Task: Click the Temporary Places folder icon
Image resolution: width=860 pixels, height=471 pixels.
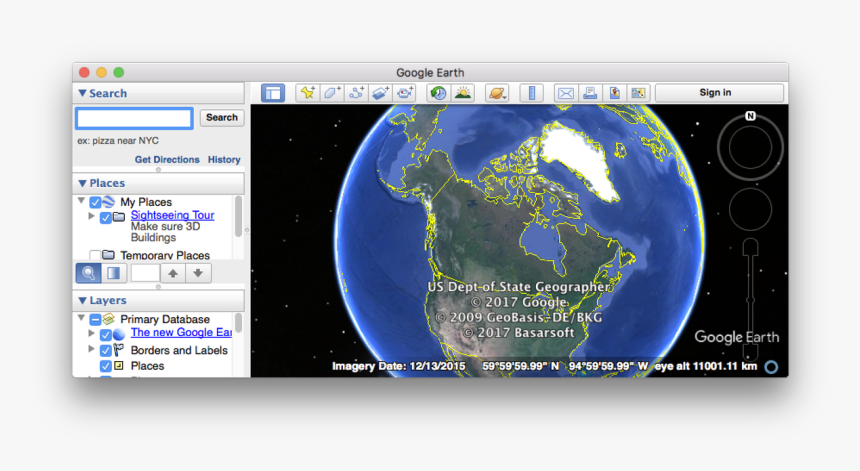Action: [x=109, y=255]
